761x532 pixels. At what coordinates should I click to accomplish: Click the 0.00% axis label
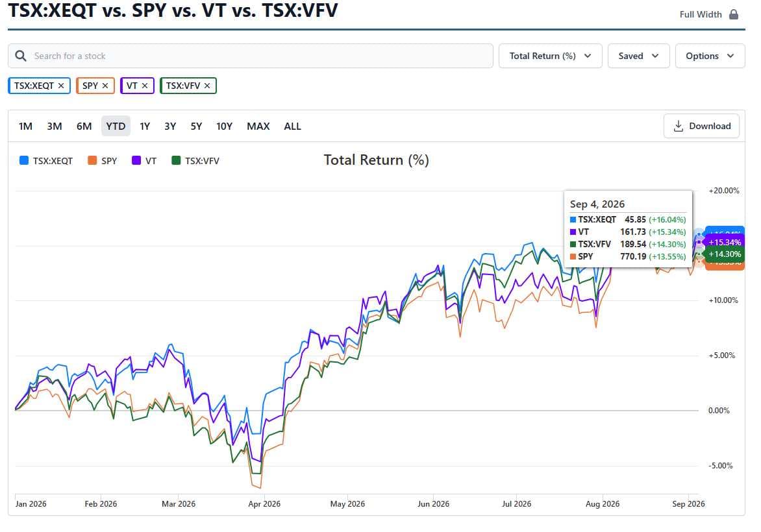719,410
